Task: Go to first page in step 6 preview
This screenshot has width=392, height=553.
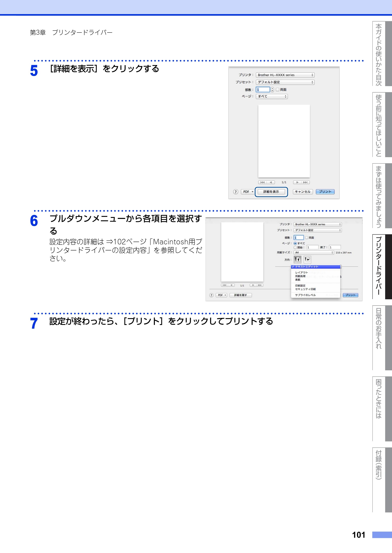Action: click(224, 285)
